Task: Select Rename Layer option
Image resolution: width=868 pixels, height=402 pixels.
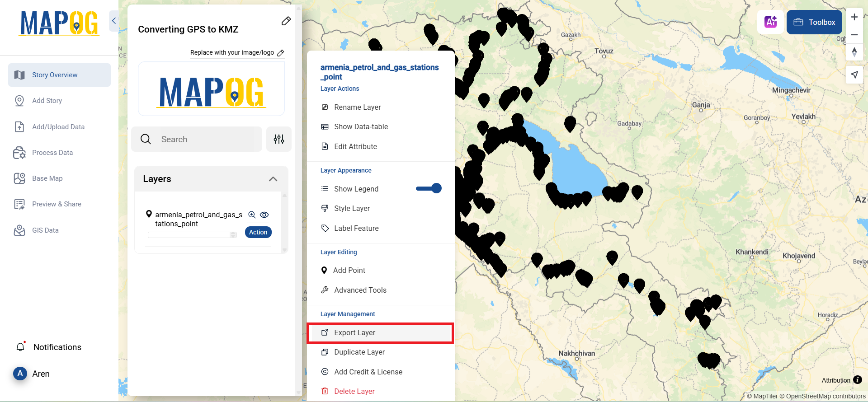Action: tap(358, 107)
